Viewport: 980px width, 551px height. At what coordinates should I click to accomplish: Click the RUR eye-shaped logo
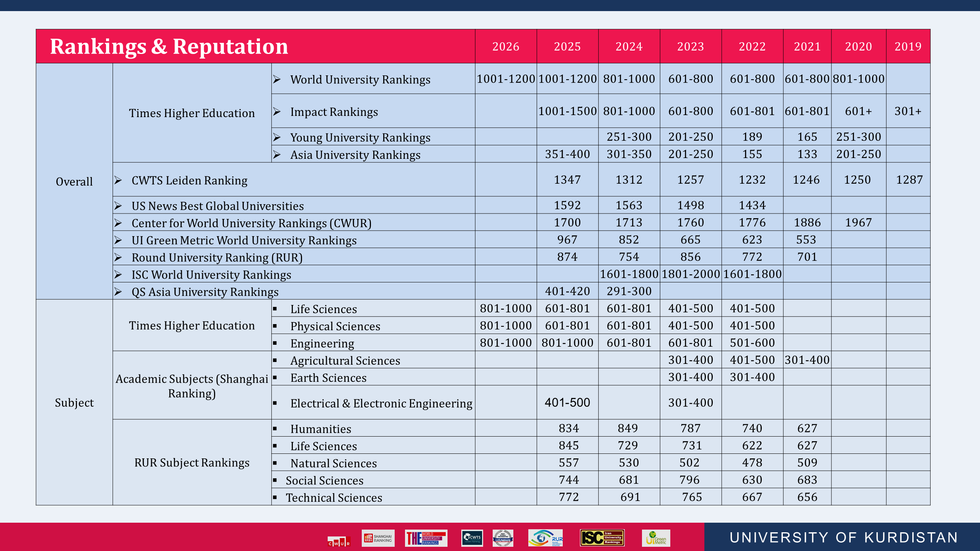(x=545, y=538)
